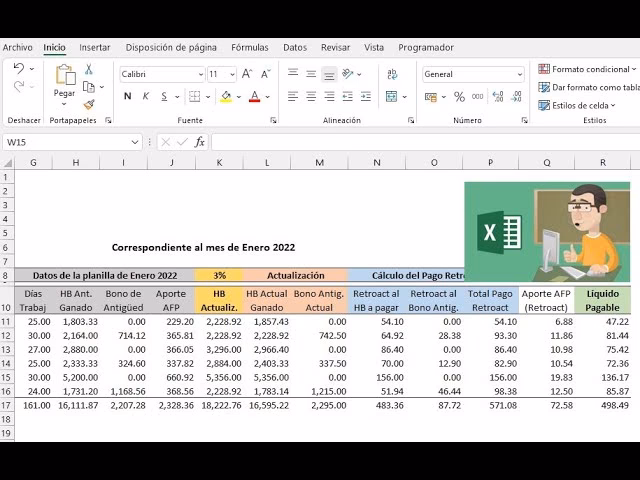Screen dimensions: 640x480
Task: Decrease font size with smaller A
Action: [x=266, y=74]
